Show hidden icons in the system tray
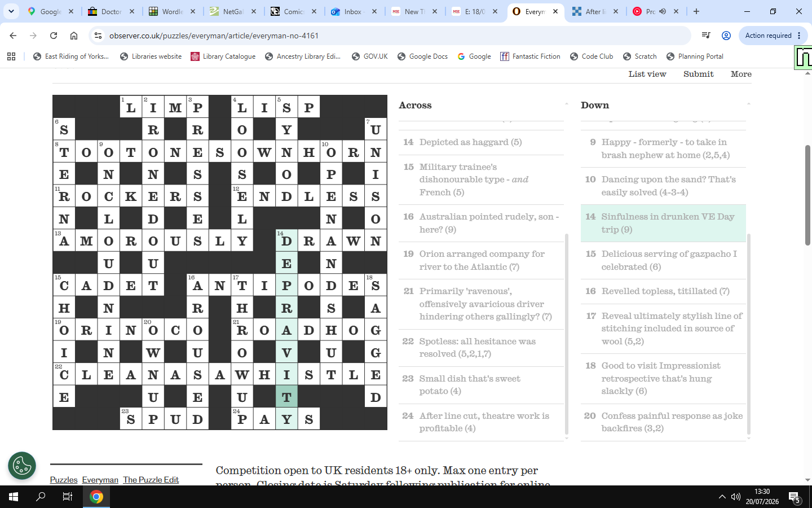Screen dimensions: 812x508 (722, 497)
